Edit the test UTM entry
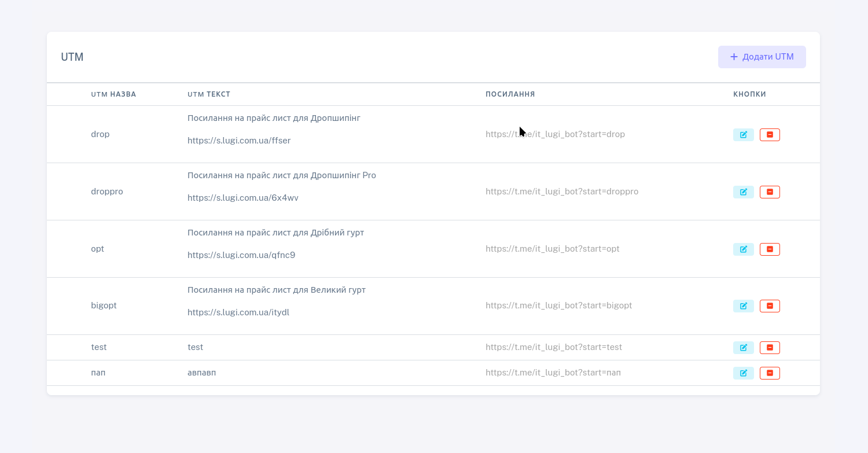Screen dimensions: 868x453 coord(743,348)
